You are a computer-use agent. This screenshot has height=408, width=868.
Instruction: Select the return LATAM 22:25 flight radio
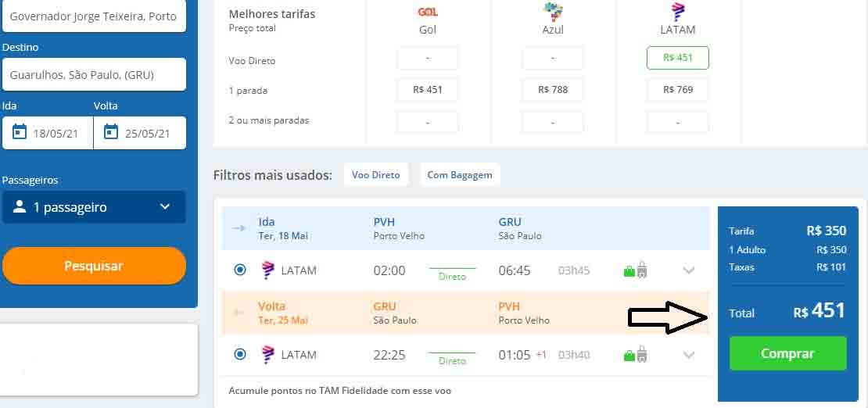[x=240, y=355]
